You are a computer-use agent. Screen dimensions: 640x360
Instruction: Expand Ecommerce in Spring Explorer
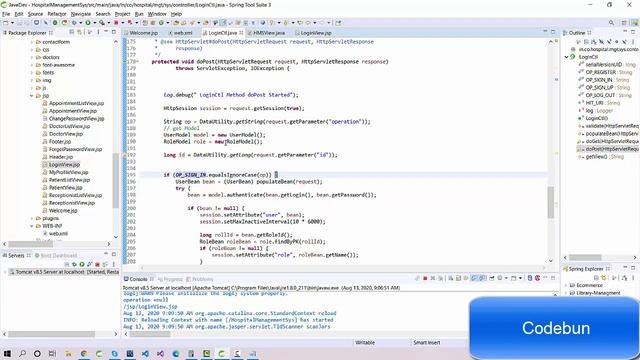pos(567,285)
